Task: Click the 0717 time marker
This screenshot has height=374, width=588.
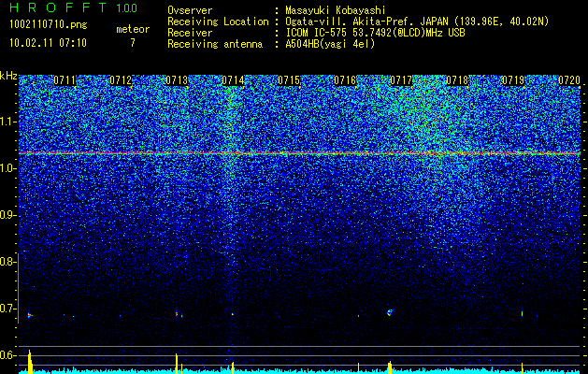Action: 401,80
